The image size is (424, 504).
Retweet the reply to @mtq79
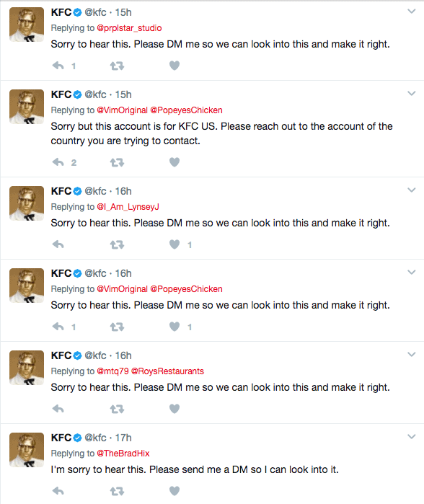click(x=117, y=409)
